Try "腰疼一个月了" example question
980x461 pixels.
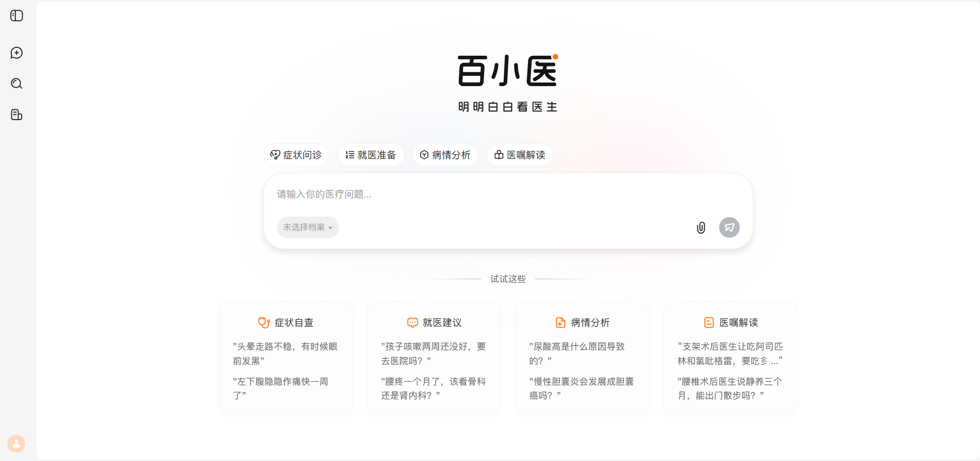click(x=434, y=388)
